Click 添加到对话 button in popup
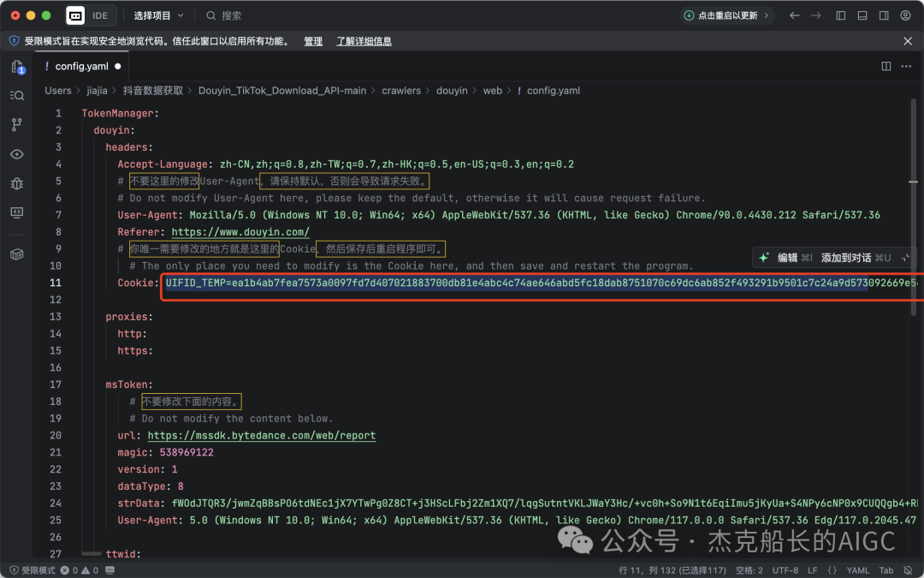The height and width of the screenshot is (578, 924). [x=856, y=258]
